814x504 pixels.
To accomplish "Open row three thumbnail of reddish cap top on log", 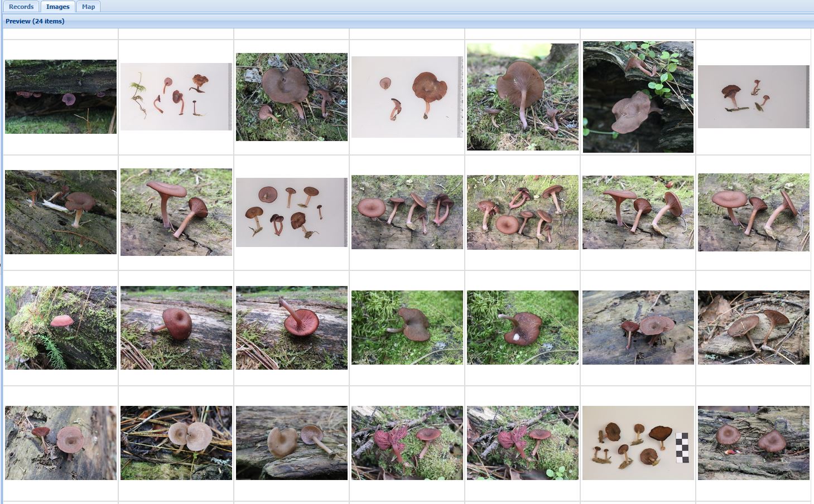I will [x=176, y=328].
